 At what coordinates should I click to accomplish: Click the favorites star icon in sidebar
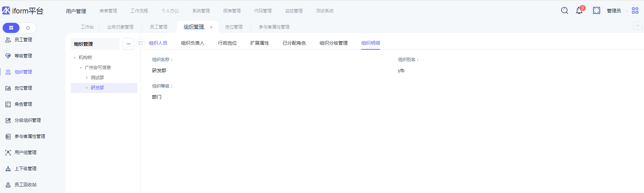pyautogui.click(x=28, y=28)
